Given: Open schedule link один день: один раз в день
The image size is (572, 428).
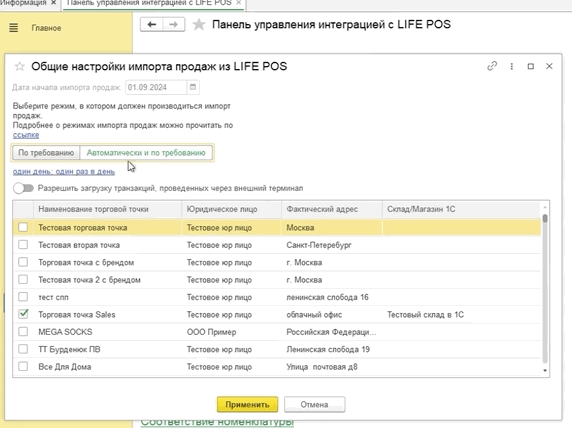Looking at the screenshot, I should pyautogui.click(x=64, y=171).
